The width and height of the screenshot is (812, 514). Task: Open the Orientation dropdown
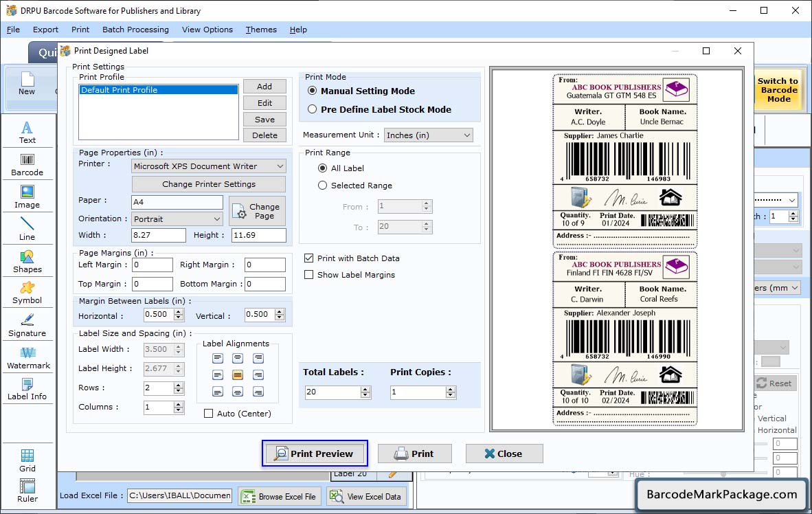tap(177, 219)
